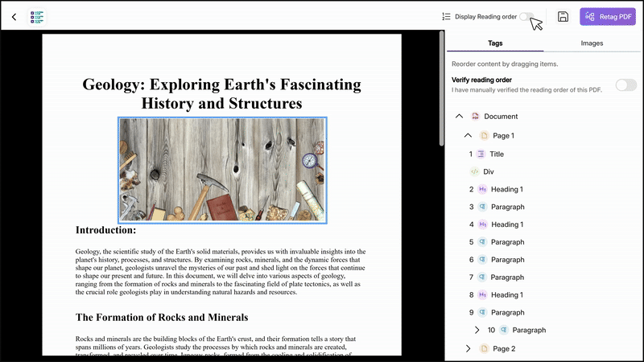Screen dimensions: 644x362
Task: Click the Page 1 page icon
Action: coord(484,136)
